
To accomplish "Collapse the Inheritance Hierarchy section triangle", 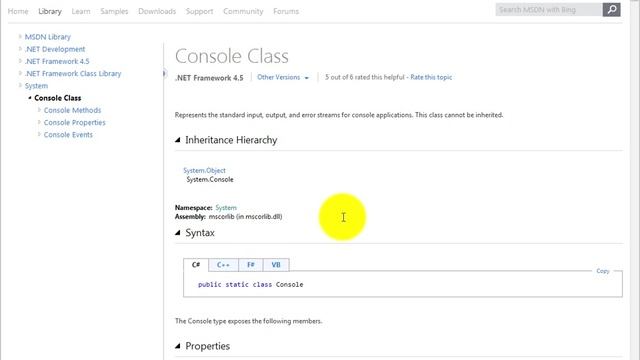I will (x=178, y=140).
